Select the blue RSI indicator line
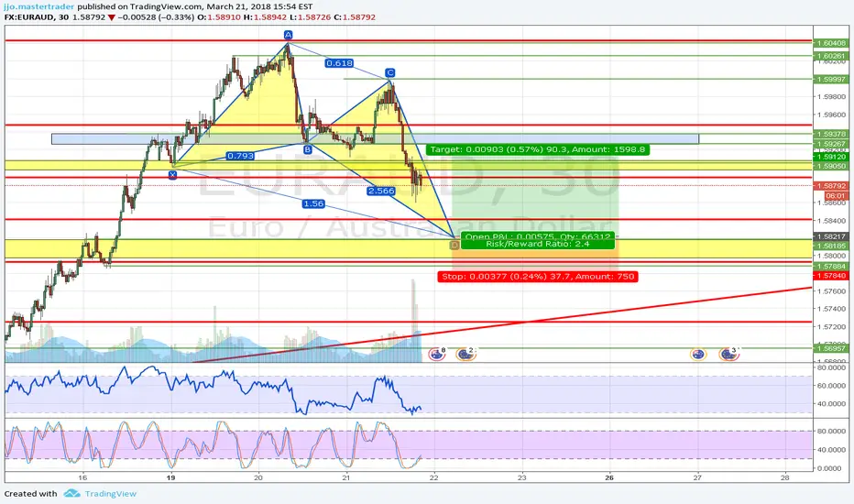 click(x=213, y=390)
